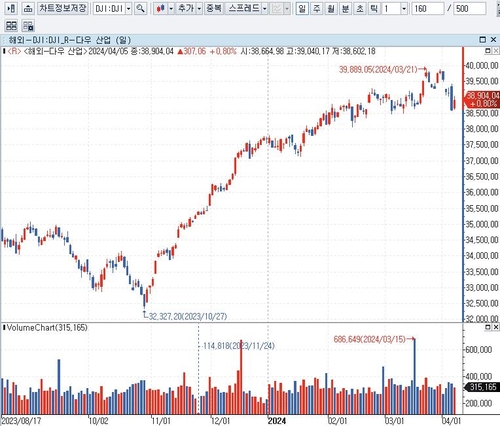Open the 추가 dropdown arrow
Screen dimensions: 500x426
[199, 8]
